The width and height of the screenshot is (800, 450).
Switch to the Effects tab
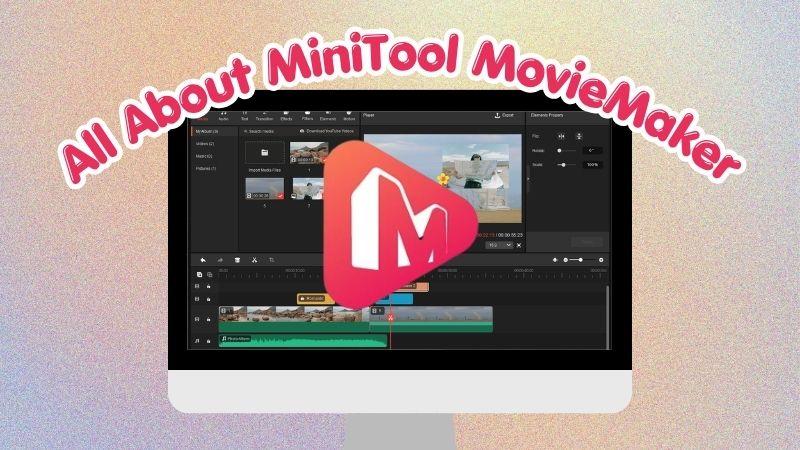286,116
